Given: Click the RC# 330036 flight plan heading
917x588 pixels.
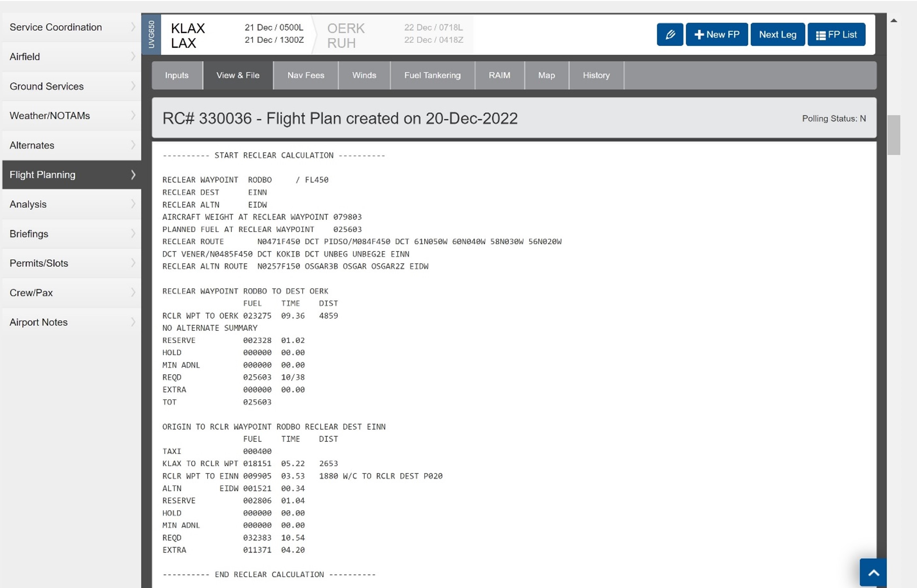Looking at the screenshot, I should [x=340, y=118].
